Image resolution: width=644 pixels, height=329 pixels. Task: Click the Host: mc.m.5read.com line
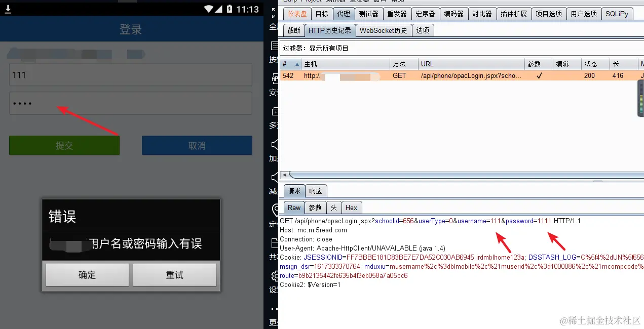pos(313,230)
